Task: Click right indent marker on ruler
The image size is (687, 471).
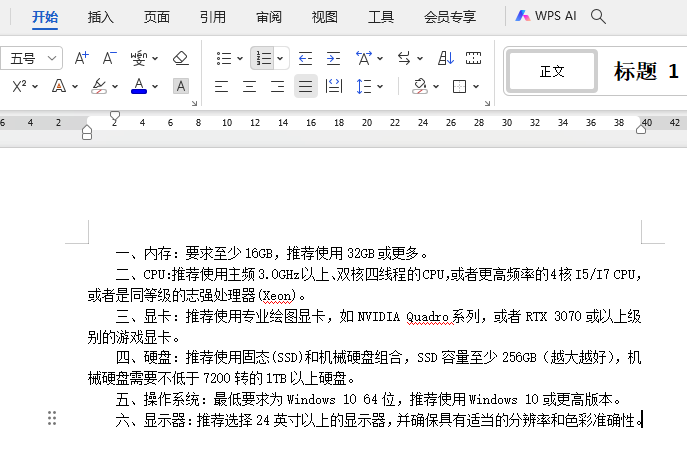Action: [641, 129]
